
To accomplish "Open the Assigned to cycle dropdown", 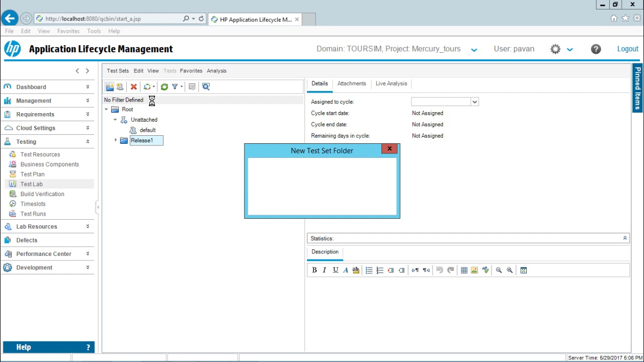I will pos(474,102).
